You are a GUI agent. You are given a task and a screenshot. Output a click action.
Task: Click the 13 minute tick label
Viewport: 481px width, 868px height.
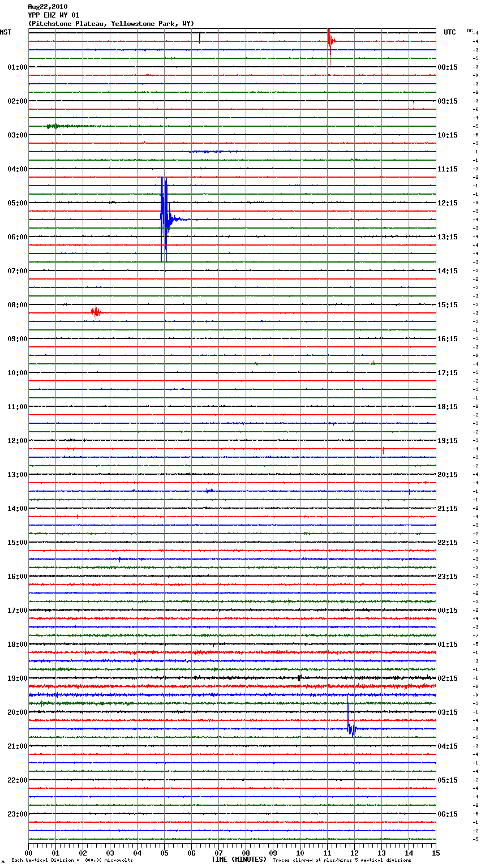(x=381, y=853)
